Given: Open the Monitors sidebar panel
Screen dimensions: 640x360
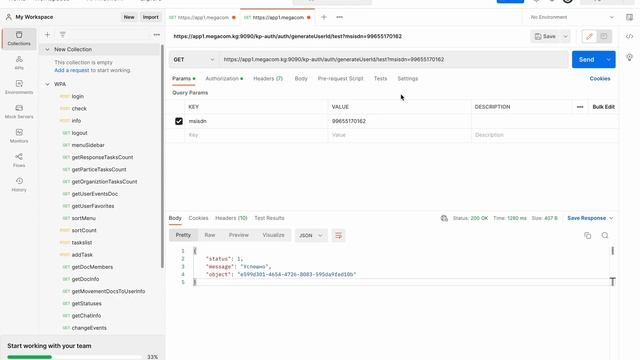Looking at the screenshot, I should tap(19, 136).
